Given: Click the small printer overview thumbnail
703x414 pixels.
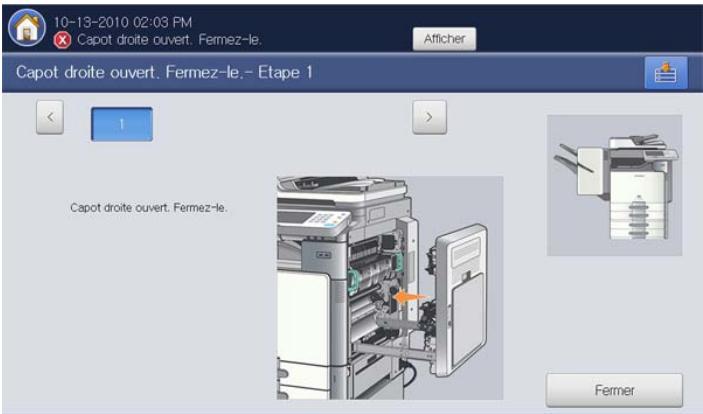Looking at the screenshot, I should coord(615,185).
